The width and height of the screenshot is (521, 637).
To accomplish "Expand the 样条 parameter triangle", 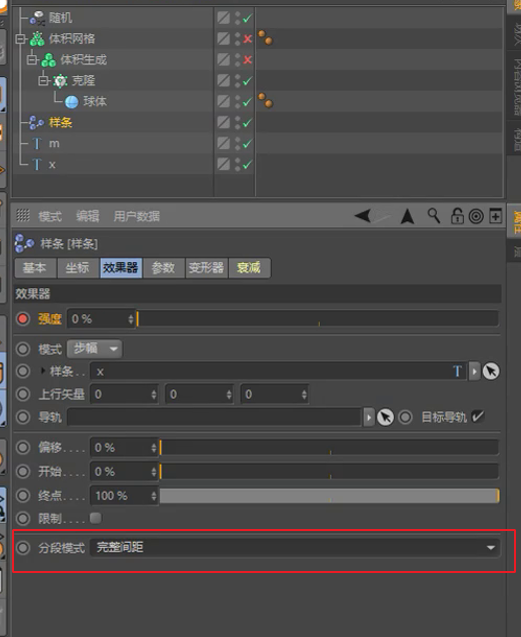I will click(x=43, y=370).
